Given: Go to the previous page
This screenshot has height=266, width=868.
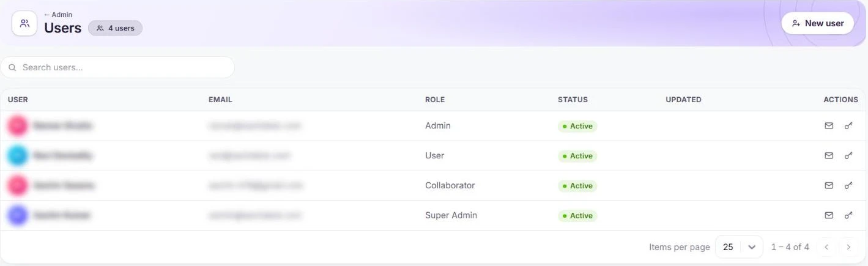Looking at the screenshot, I should pos(826,247).
